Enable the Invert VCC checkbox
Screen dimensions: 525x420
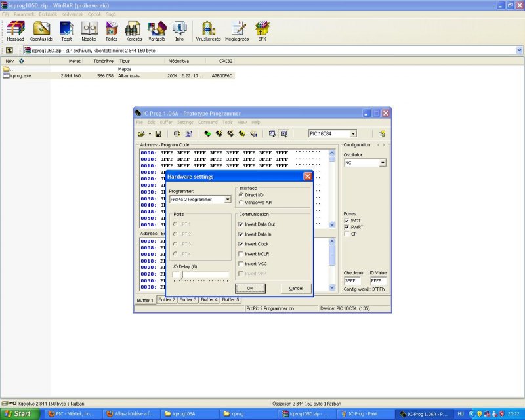[x=241, y=264]
